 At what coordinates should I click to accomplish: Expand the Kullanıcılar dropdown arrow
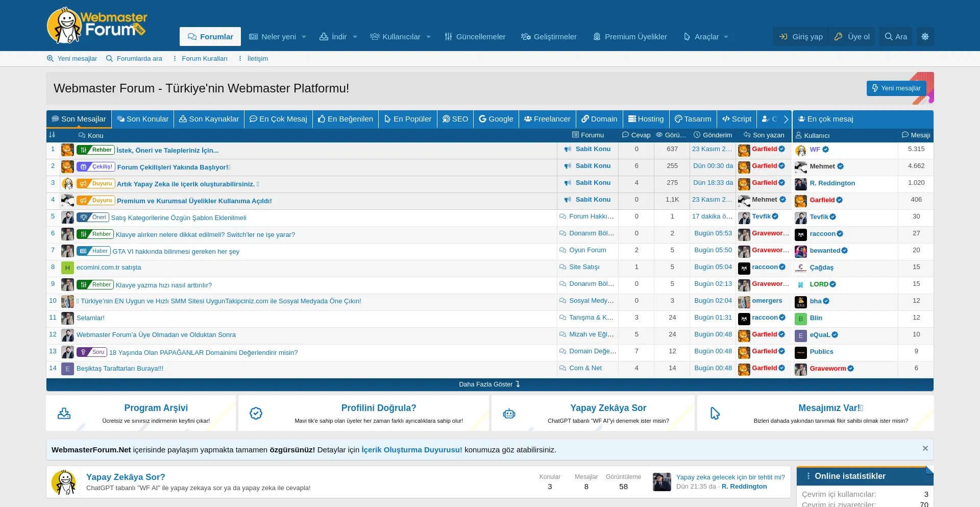pos(428,37)
